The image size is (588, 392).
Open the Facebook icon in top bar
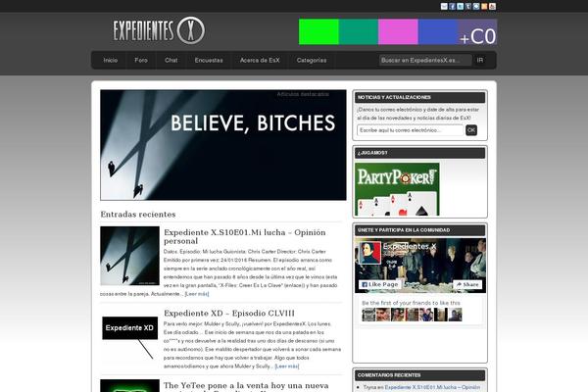pos(452,7)
